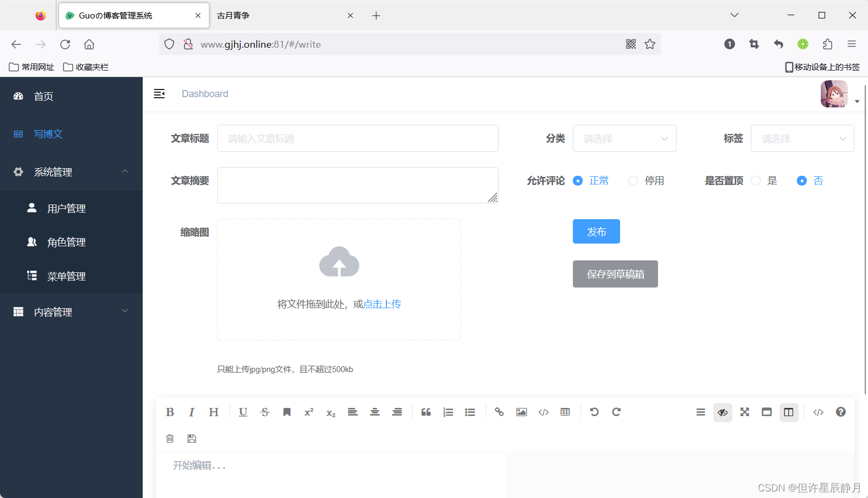Switch to editor reading mode
This screenshot has height=498, width=868.
coord(767,412)
